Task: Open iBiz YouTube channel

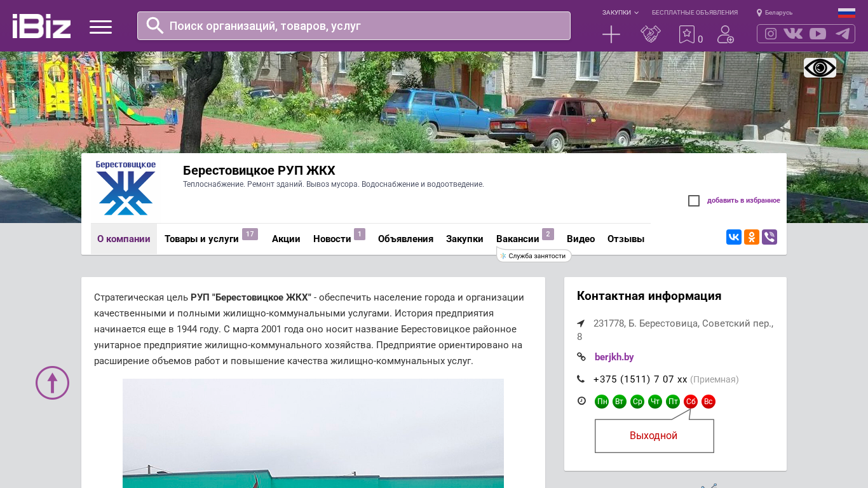Action: coord(818,34)
